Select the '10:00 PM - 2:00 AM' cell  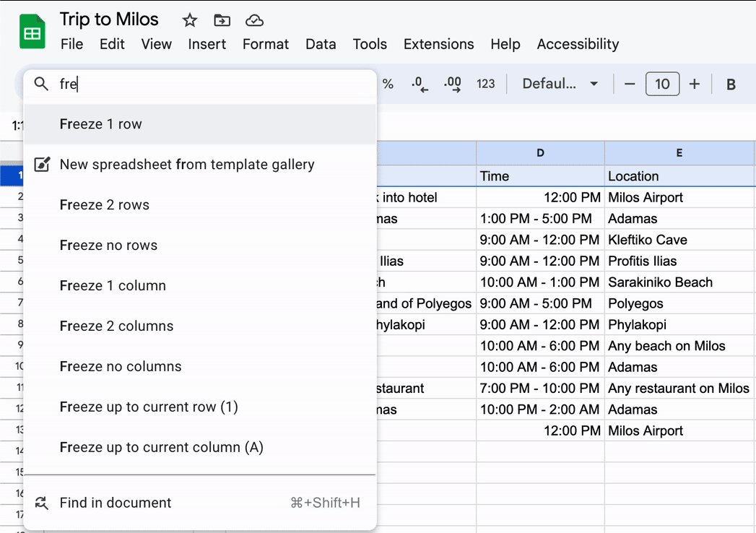pyautogui.click(x=540, y=409)
